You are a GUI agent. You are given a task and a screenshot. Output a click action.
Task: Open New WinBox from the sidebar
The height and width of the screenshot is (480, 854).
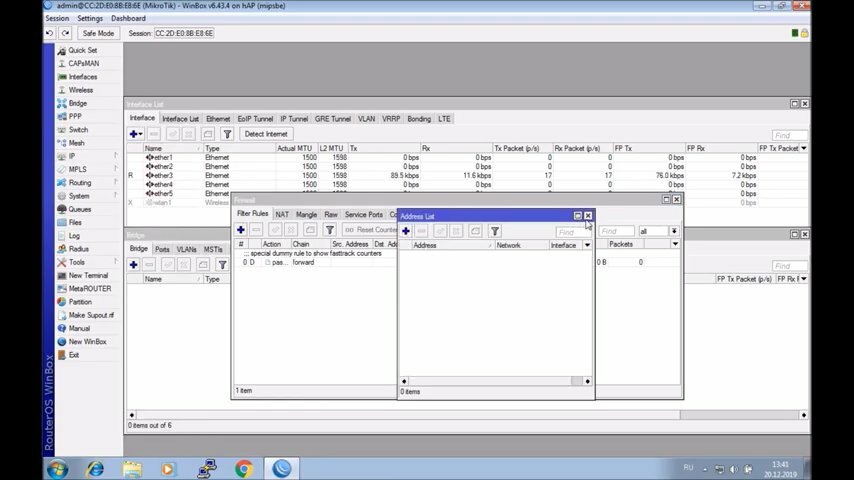(87, 342)
